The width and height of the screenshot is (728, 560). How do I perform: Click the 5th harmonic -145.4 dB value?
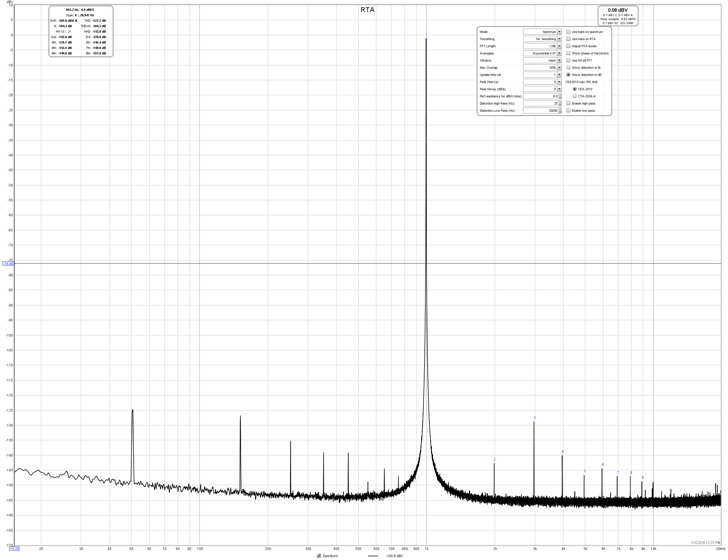pos(99,42)
